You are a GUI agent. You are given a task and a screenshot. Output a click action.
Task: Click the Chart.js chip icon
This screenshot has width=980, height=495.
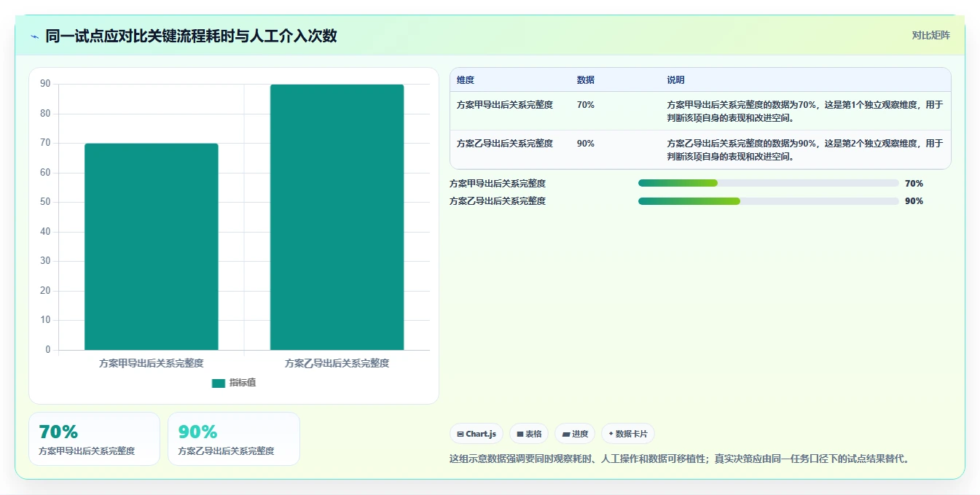[x=460, y=434]
